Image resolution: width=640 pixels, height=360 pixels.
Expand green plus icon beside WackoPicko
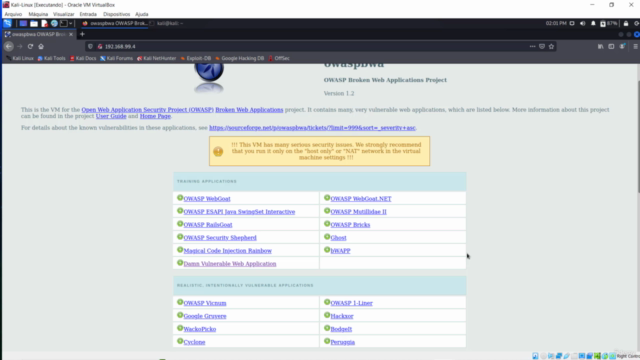(180, 328)
